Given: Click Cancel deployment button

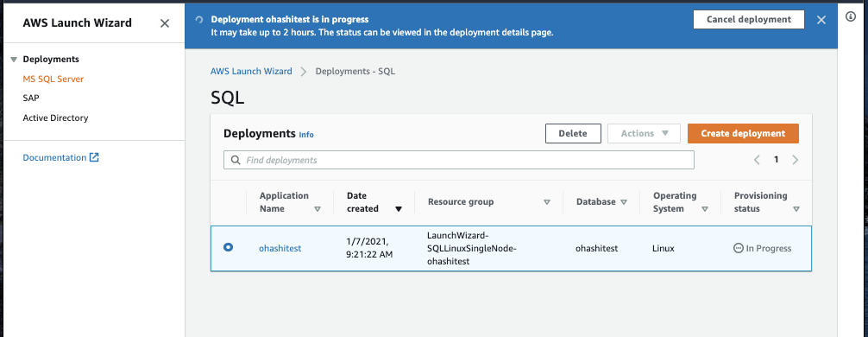Looking at the screenshot, I should [748, 19].
